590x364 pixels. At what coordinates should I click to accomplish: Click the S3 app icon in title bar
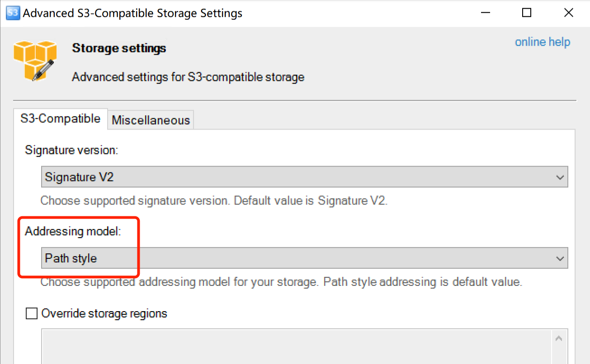[x=13, y=13]
